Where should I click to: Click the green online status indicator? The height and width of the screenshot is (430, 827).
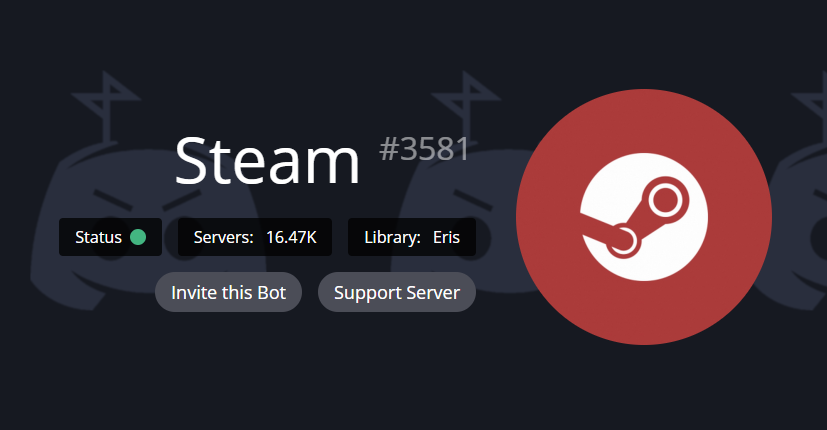coord(138,237)
